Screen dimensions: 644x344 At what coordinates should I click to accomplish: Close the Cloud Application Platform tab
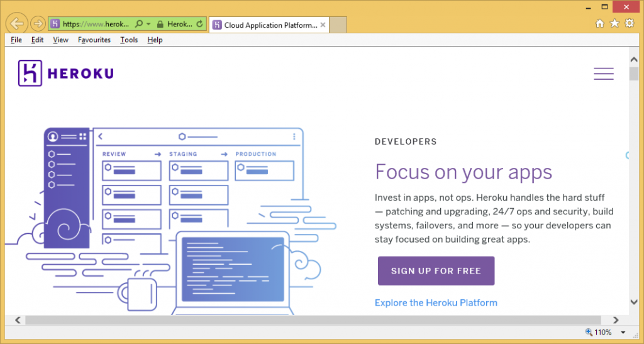323,25
